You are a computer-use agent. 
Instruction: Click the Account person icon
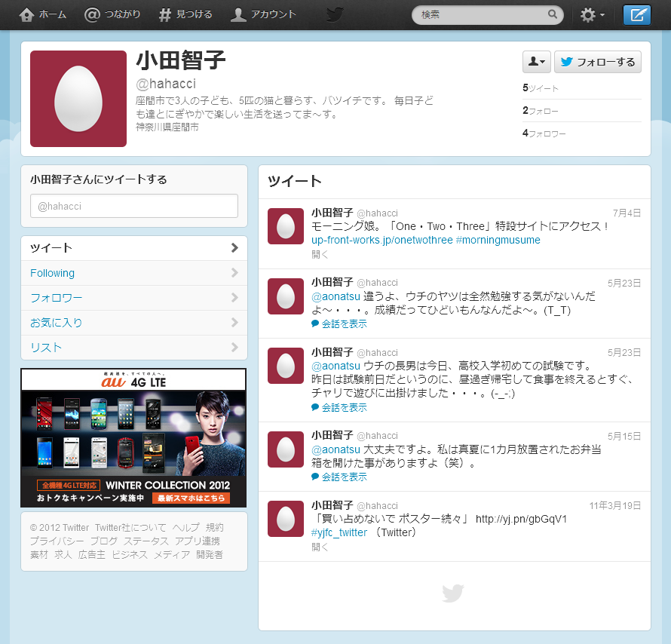click(238, 14)
